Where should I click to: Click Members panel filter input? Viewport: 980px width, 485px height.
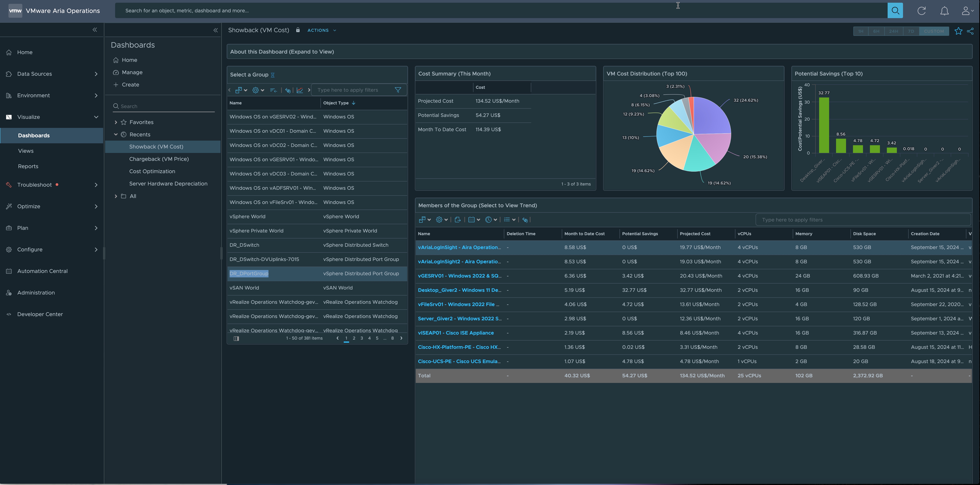pyautogui.click(x=863, y=220)
